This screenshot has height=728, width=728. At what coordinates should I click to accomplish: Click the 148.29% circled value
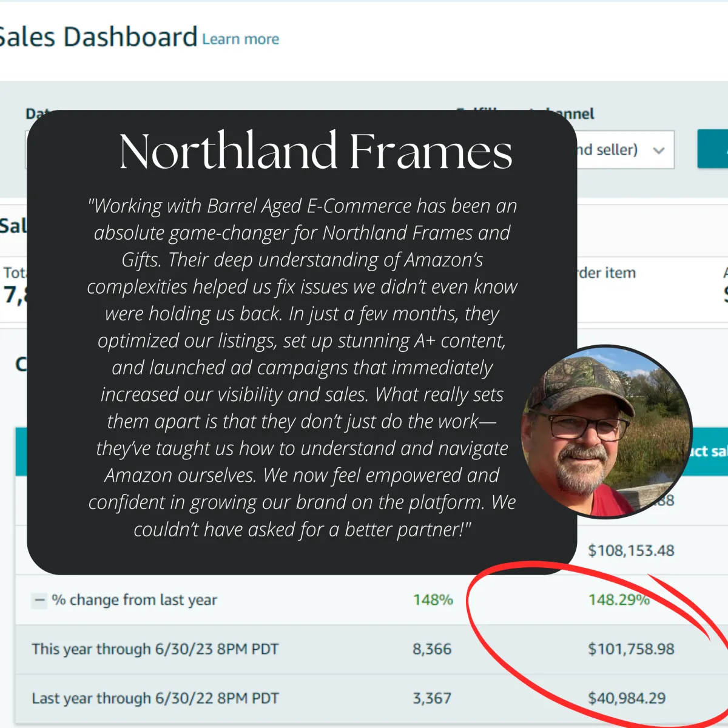pos(619,600)
